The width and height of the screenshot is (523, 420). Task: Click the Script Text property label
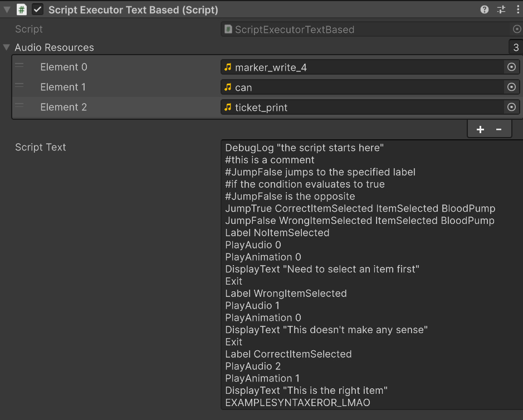pyautogui.click(x=40, y=147)
